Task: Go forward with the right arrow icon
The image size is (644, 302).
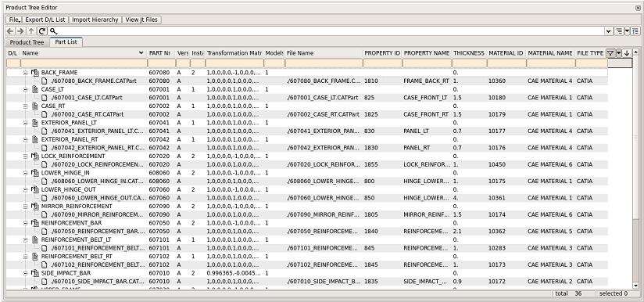Action: coord(20,31)
